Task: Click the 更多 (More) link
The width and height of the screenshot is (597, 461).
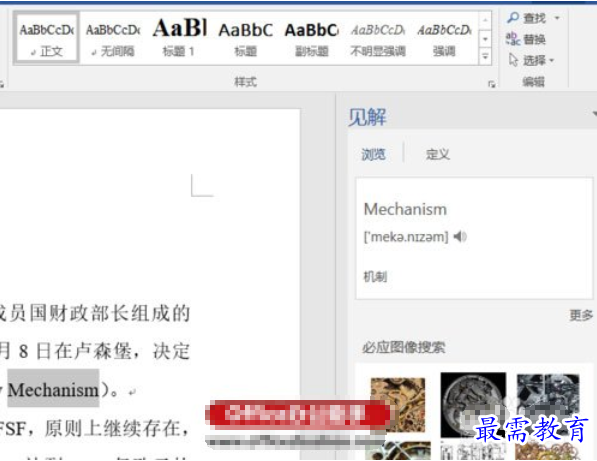Action: pyautogui.click(x=581, y=315)
